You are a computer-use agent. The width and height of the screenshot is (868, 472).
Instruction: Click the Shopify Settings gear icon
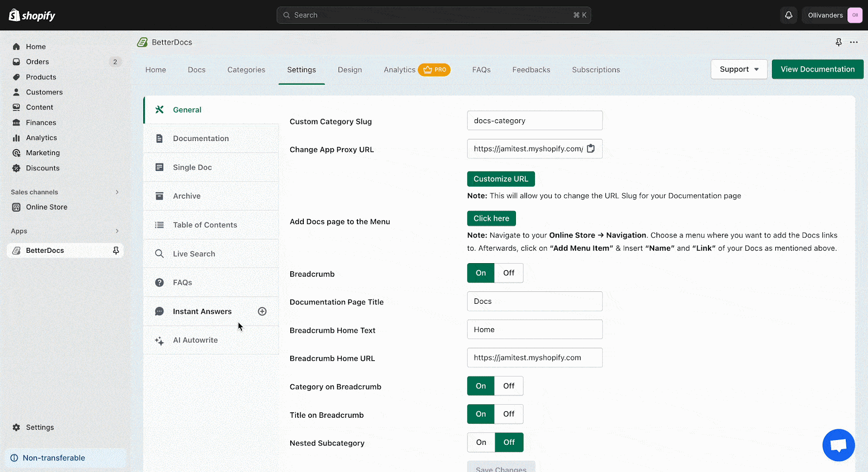click(x=16, y=428)
